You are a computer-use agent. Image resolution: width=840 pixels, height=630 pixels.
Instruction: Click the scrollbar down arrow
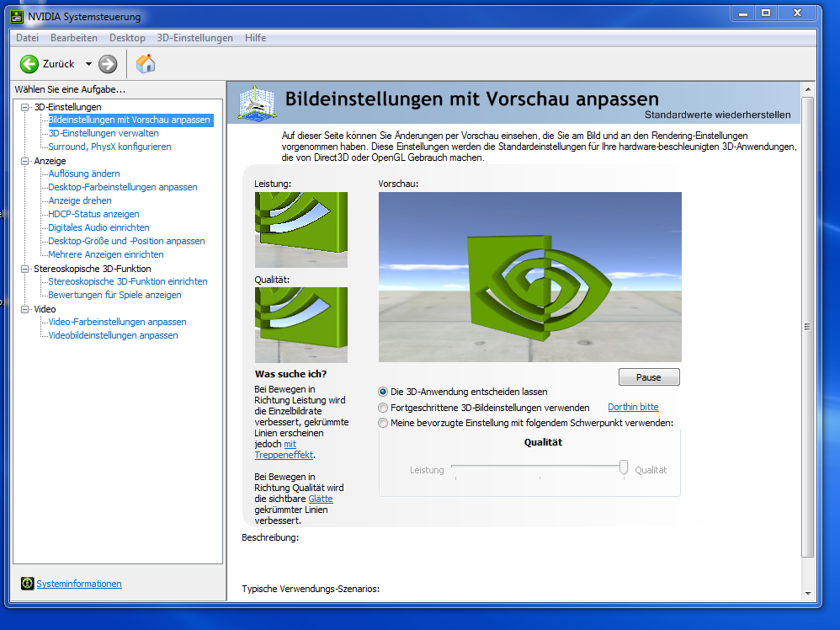807,593
